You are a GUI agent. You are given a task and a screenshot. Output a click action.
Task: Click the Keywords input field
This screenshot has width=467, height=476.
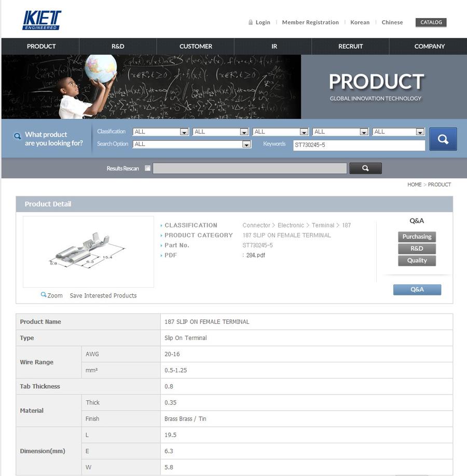point(359,145)
